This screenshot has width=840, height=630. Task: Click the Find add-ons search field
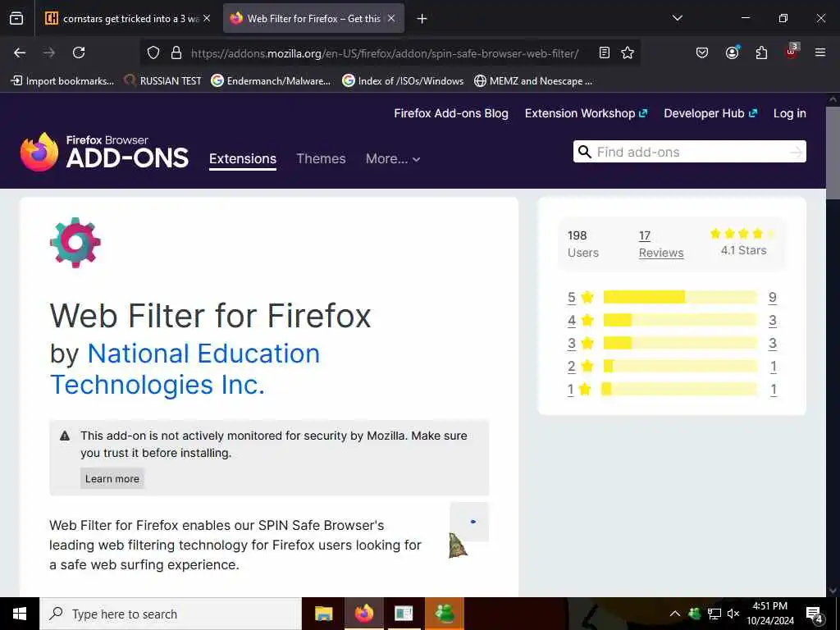689,152
